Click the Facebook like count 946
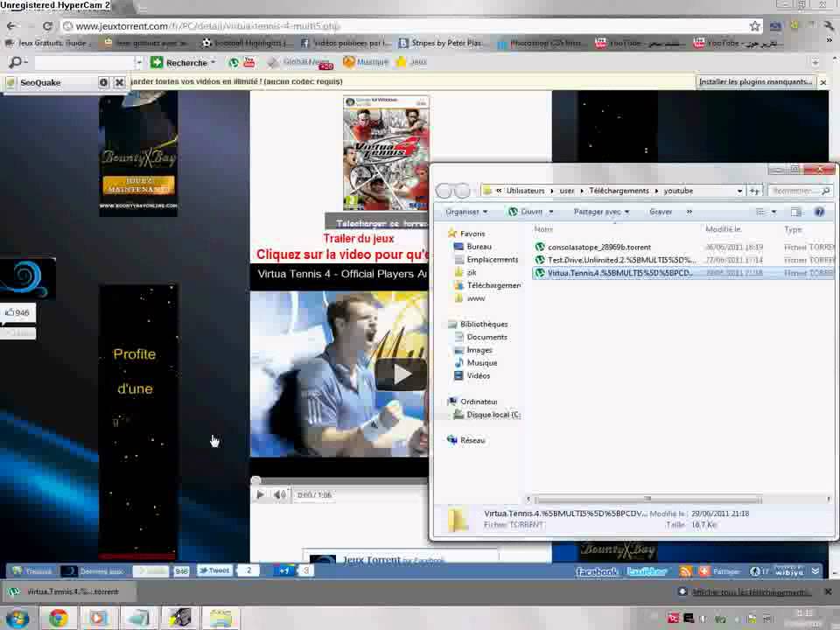 pos(17,312)
